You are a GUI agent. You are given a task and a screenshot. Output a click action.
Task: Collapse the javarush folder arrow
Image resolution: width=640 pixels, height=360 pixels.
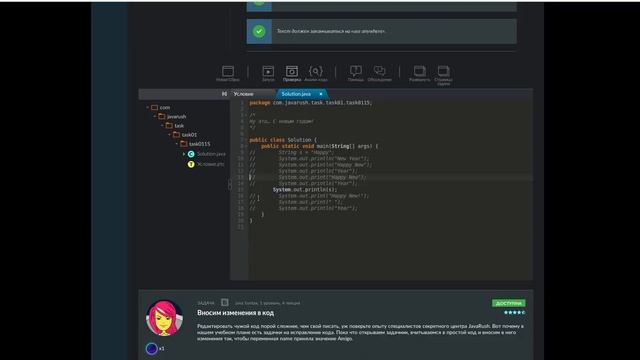[155, 116]
